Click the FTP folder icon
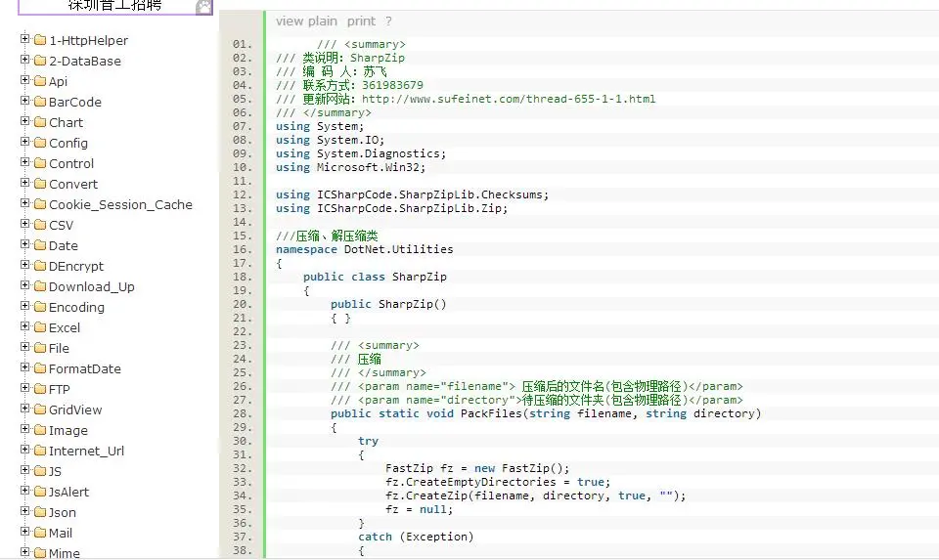Viewport: 939px width, 560px height. 40,389
